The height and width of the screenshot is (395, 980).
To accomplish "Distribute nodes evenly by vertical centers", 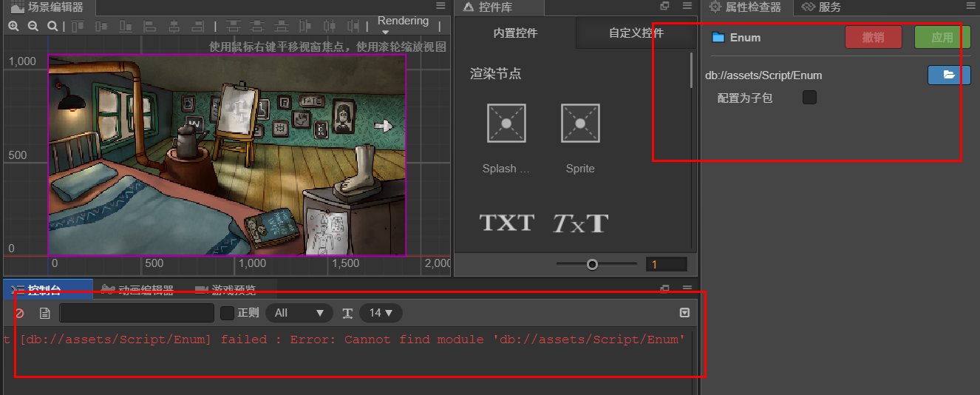I will 257,26.
